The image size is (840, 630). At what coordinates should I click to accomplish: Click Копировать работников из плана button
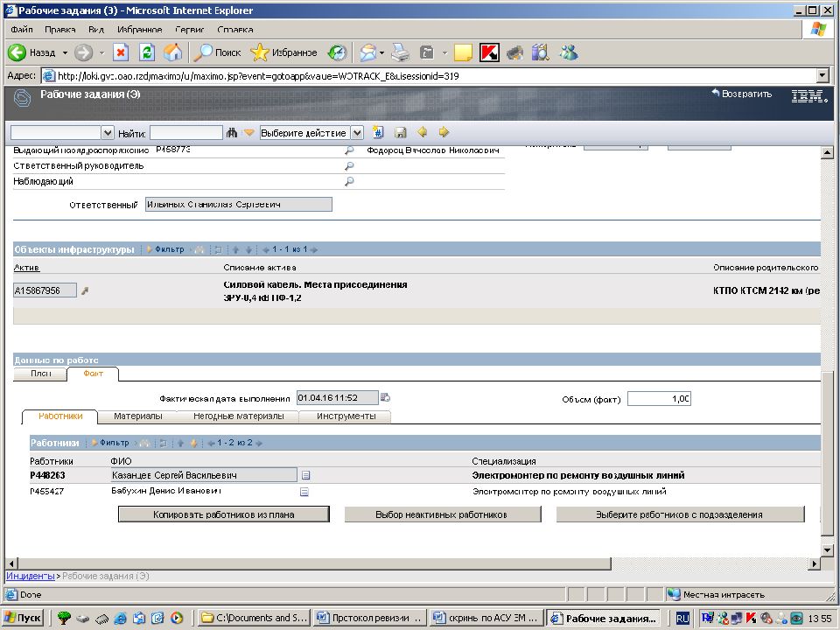point(223,514)
